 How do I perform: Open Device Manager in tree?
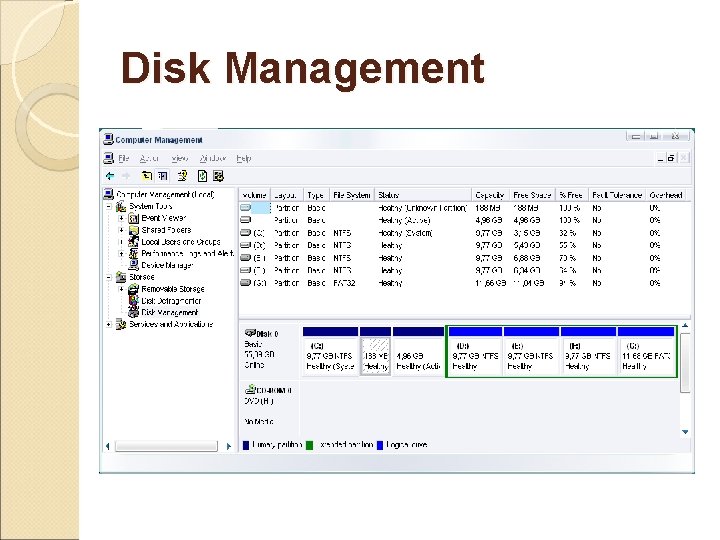pos(167,265)
